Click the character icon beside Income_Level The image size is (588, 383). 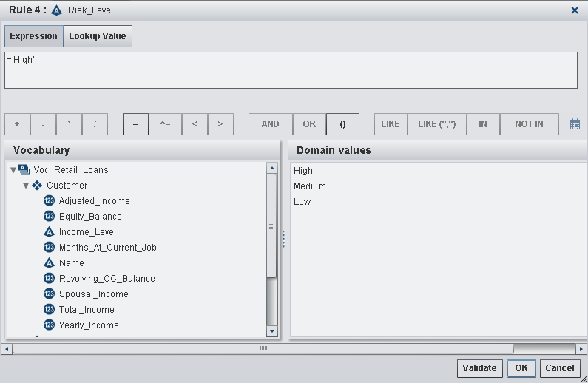pos(49,232)
